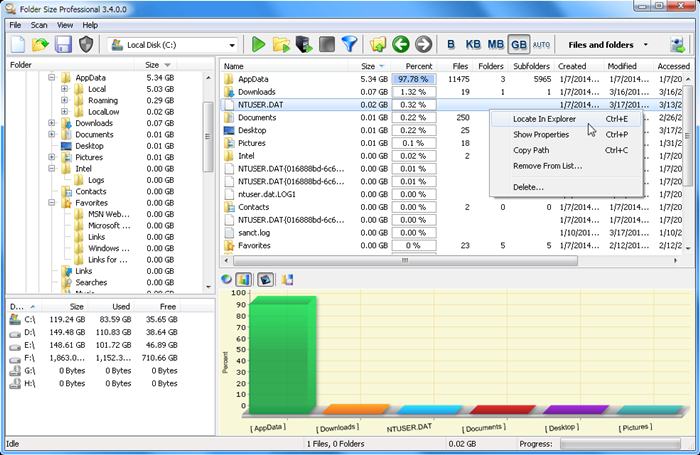Click the horizontal scrollbar of file list

(405, 260)
